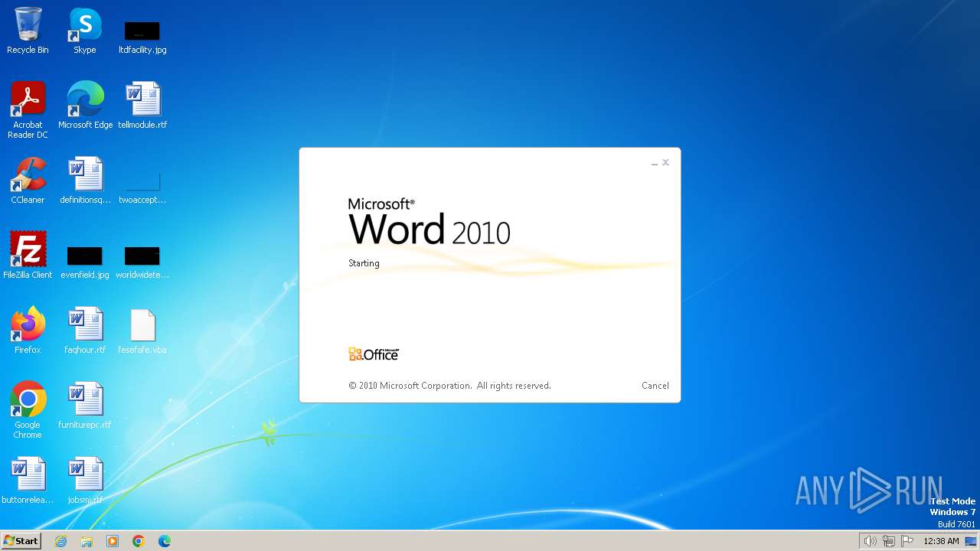The height and width of the screenshot is (551, 980).
Task: Open the volume control tray icon
Action: [x=870, y=541]
